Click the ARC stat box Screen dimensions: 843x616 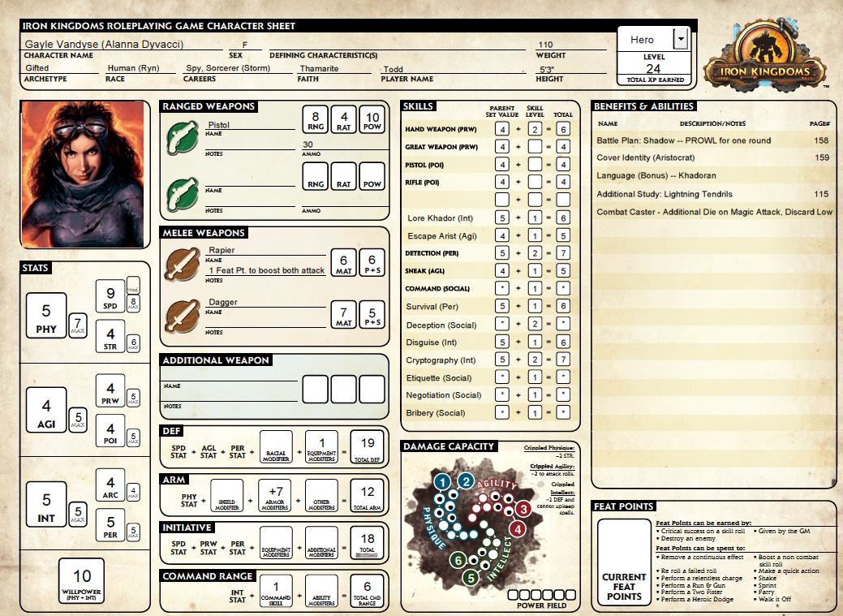(x=110, y=485)
